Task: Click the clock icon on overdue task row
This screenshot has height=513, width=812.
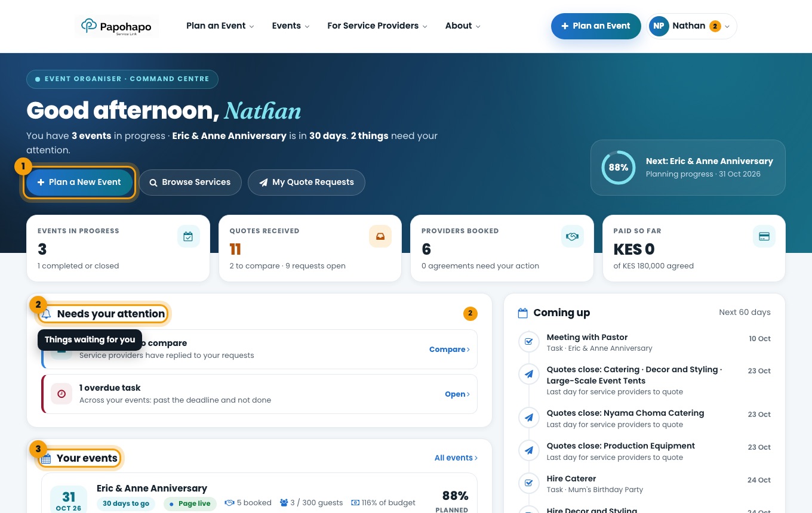Action: pyautogui.click(x=61, y=394)
